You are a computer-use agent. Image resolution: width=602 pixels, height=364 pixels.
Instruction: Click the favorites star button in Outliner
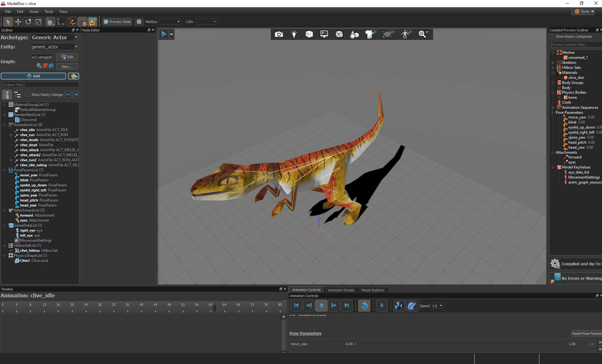[x=74, y=76]
